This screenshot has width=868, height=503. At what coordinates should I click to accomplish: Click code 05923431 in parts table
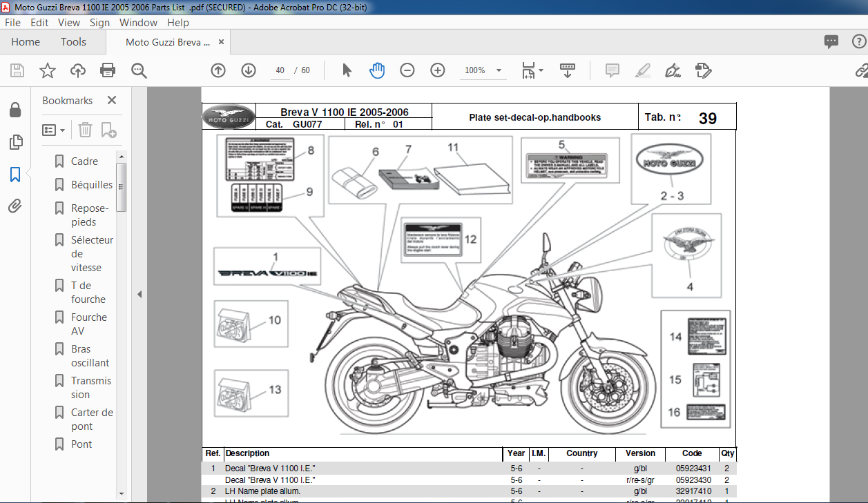[x=693, y=469]
